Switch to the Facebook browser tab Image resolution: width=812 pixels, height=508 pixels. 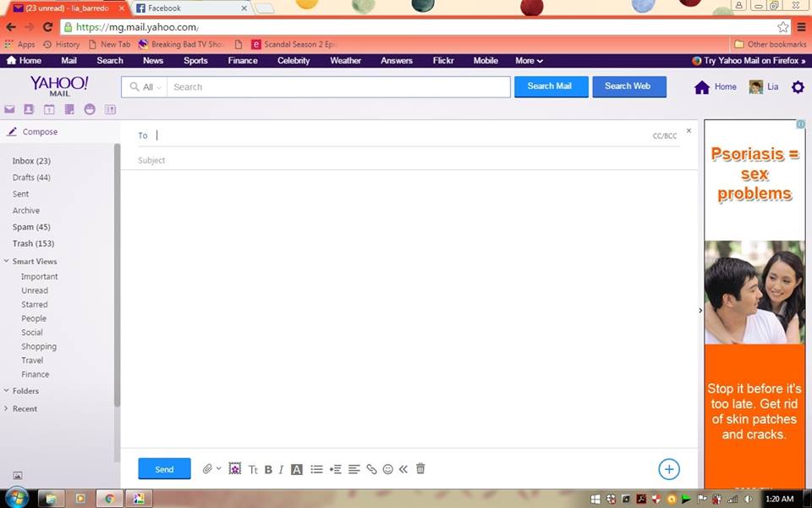click(192, 8)
